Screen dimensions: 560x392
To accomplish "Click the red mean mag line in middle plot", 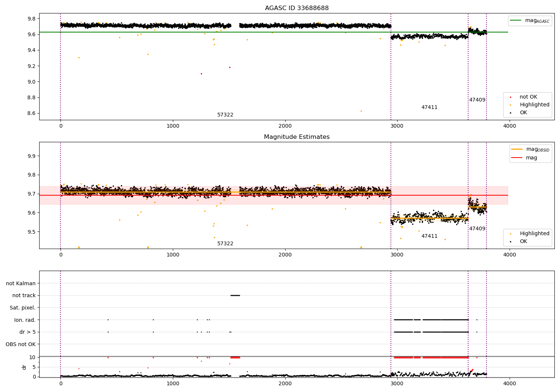I will tap(274, 195).
